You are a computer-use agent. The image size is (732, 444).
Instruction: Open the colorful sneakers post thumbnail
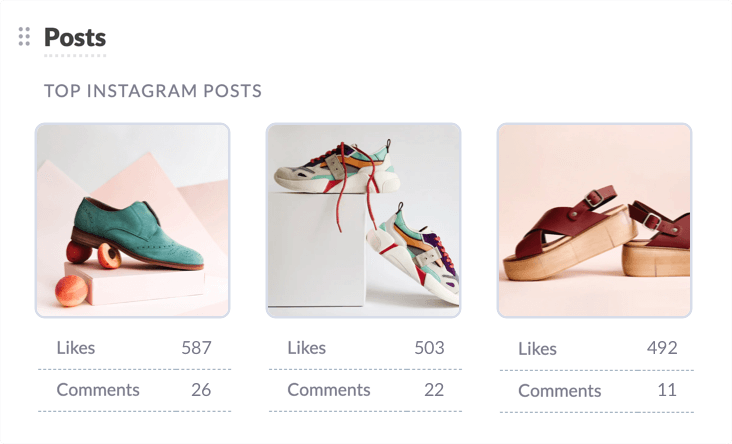pyautogui.click(x=363, y=220)
